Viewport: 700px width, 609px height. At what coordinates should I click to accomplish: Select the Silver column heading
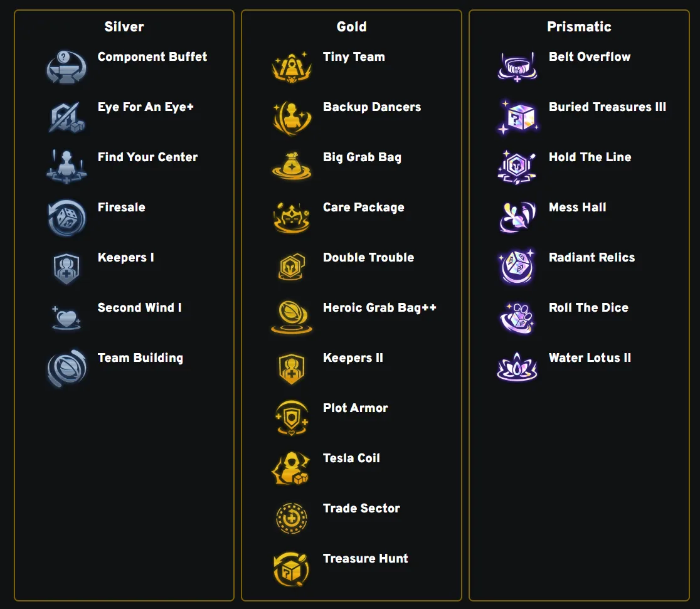coord(124,27)
